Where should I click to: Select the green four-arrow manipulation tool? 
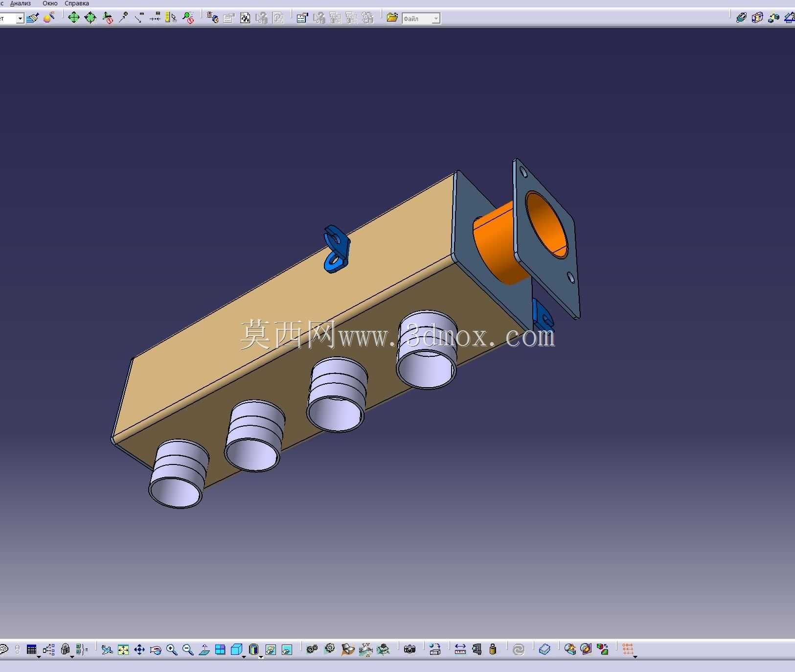coord(74,18)
